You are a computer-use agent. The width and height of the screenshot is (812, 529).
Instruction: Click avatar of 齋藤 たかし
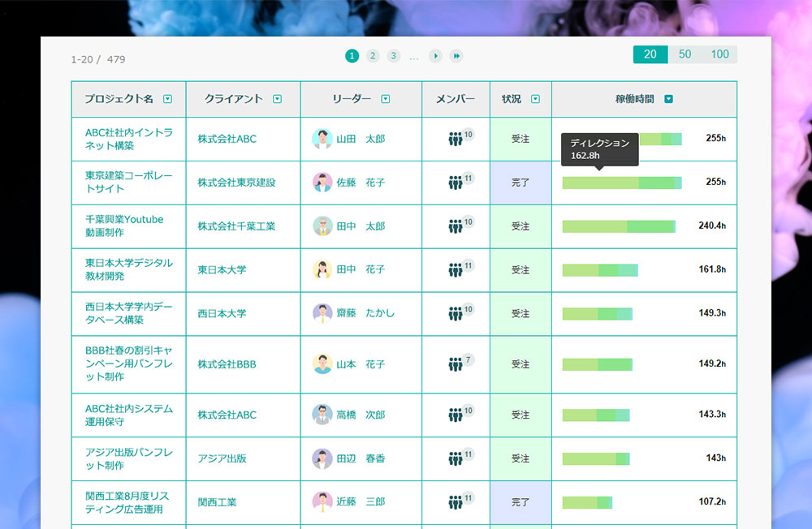tap(322, 313)
